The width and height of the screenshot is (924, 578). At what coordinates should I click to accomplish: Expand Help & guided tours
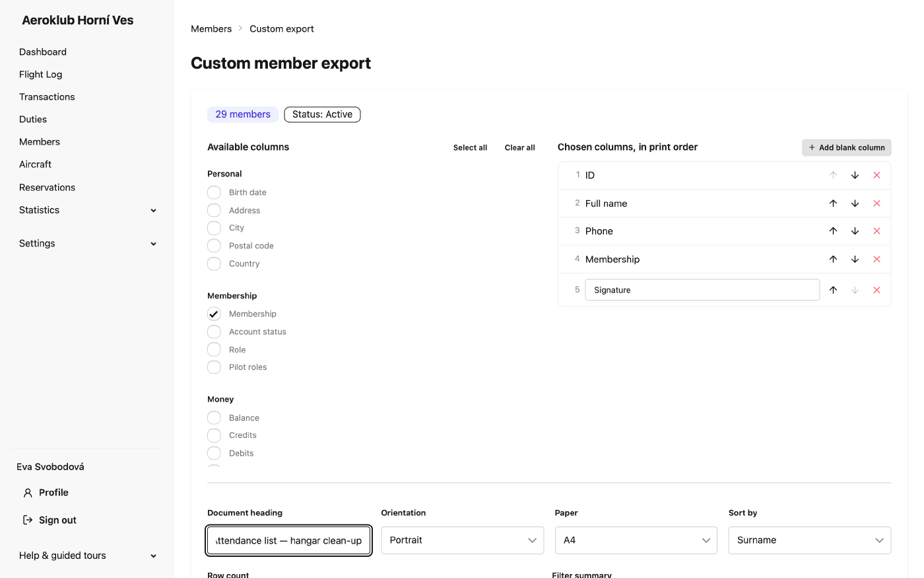[88, 556]
